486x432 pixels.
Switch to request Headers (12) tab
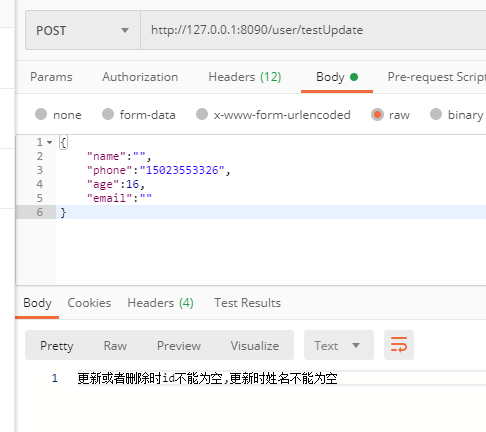[245, 77]
